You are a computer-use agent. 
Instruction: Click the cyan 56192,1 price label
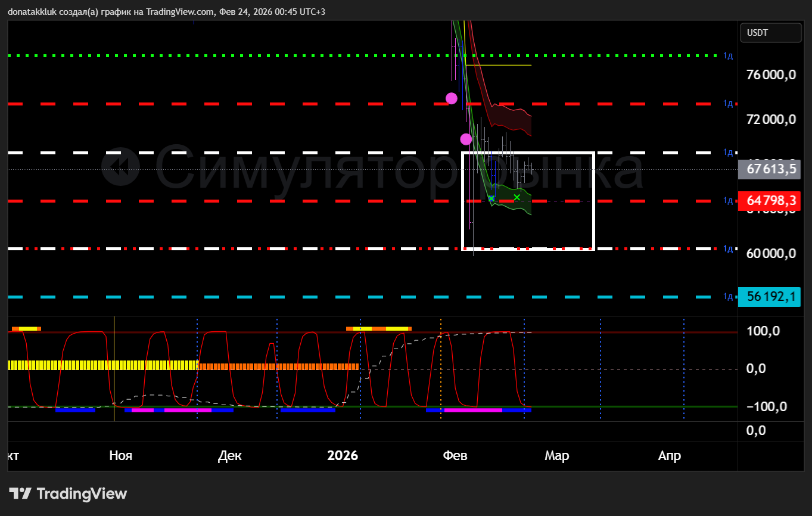coord(769,297)
